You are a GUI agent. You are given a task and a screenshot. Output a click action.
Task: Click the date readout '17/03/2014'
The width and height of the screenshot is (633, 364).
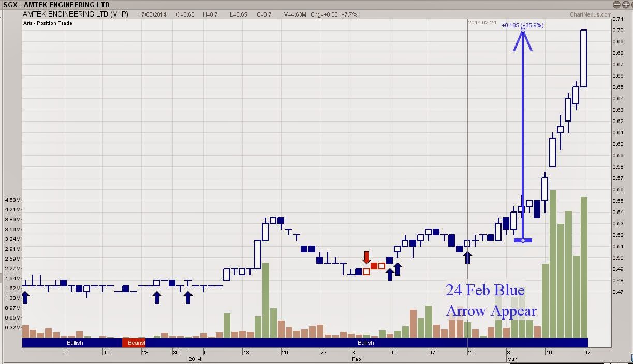tap(152, 14)
